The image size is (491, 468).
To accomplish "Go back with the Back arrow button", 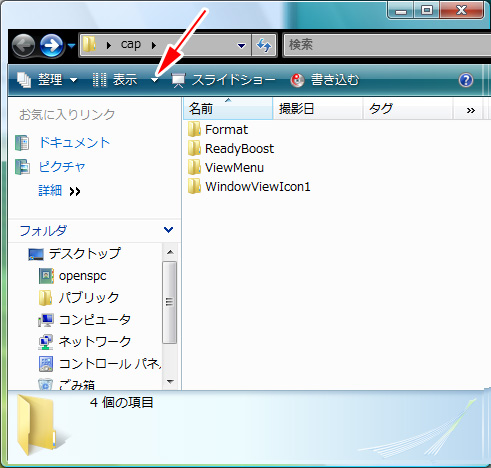I will (24, 45).
